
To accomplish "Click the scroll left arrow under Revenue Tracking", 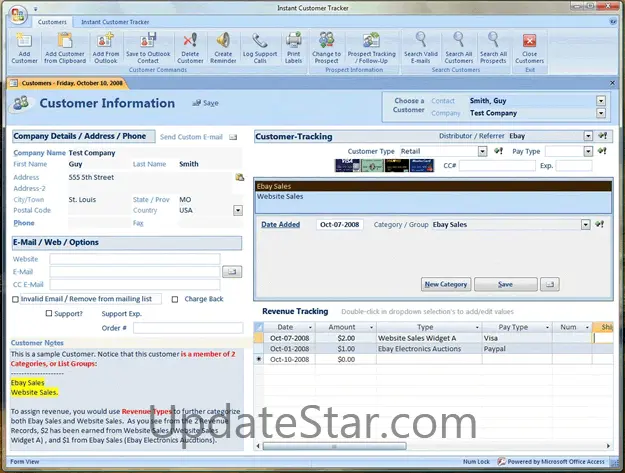I will 258,446.
